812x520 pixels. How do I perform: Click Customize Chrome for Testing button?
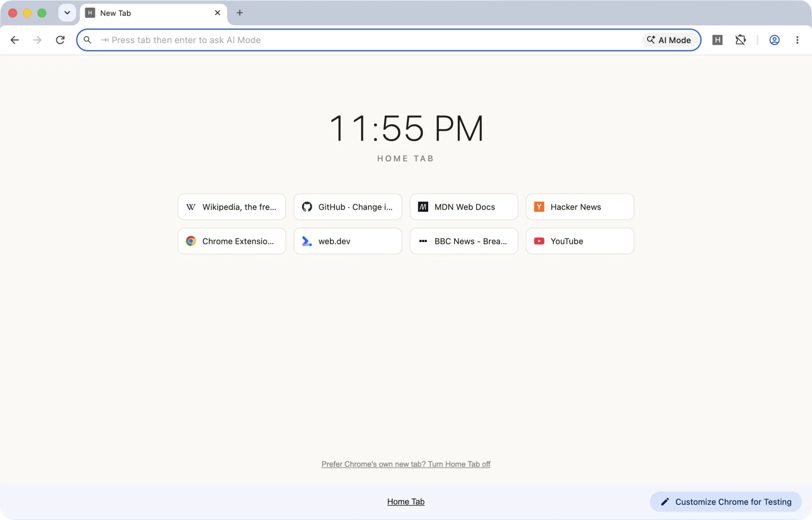(726, 502)
